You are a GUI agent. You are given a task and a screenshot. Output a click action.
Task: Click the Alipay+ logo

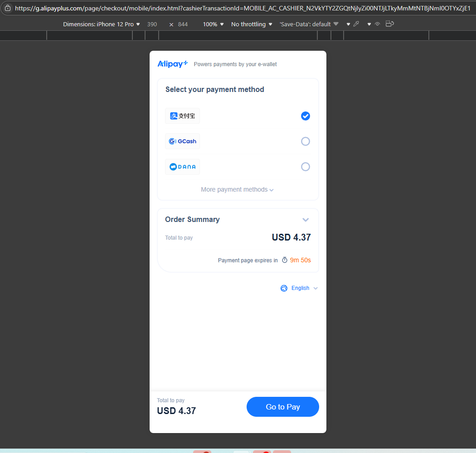tap(173, 64)
